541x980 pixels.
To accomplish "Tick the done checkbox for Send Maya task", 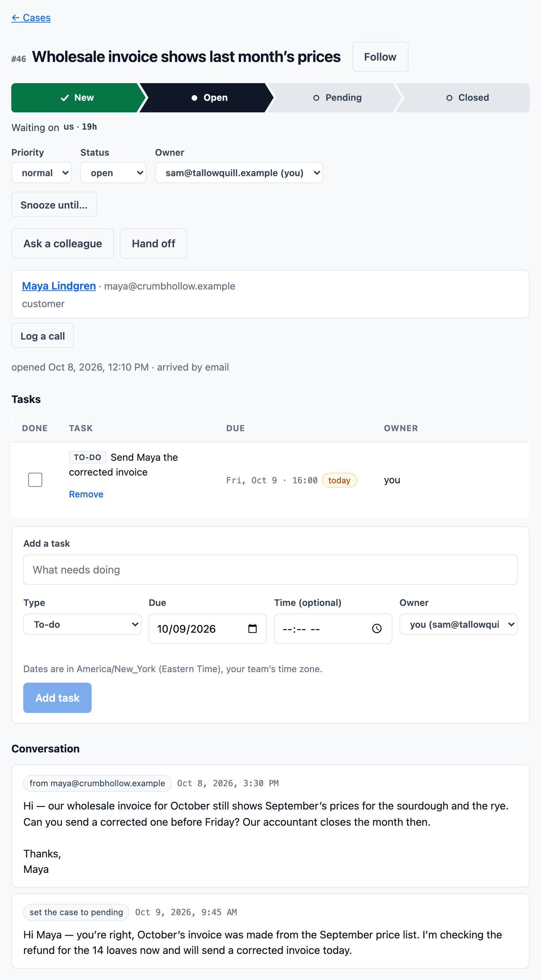I will 35,480.
